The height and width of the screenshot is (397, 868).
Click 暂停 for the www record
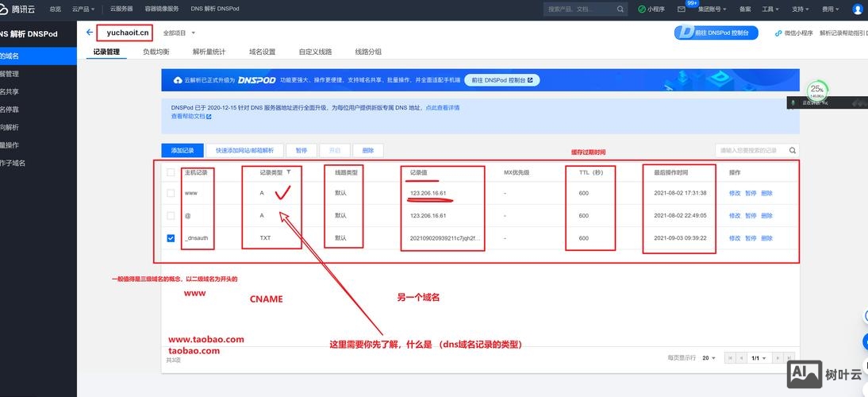(x=751, y=193)
